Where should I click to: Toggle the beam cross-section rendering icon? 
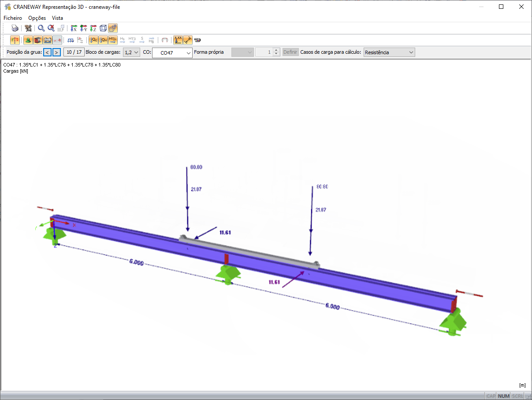pos(38,40)
